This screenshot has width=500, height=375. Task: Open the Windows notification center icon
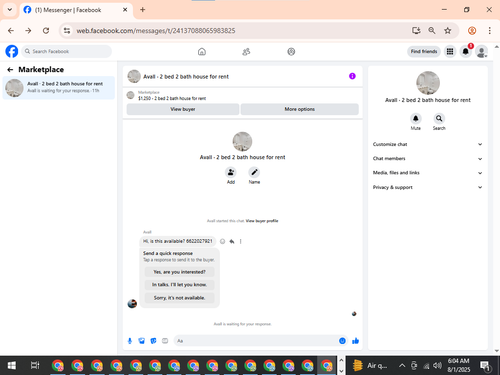[x=485, y=366]
